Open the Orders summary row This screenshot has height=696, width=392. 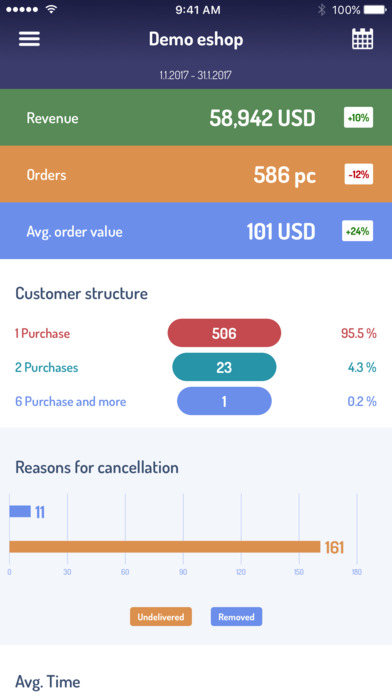[196, 174]
